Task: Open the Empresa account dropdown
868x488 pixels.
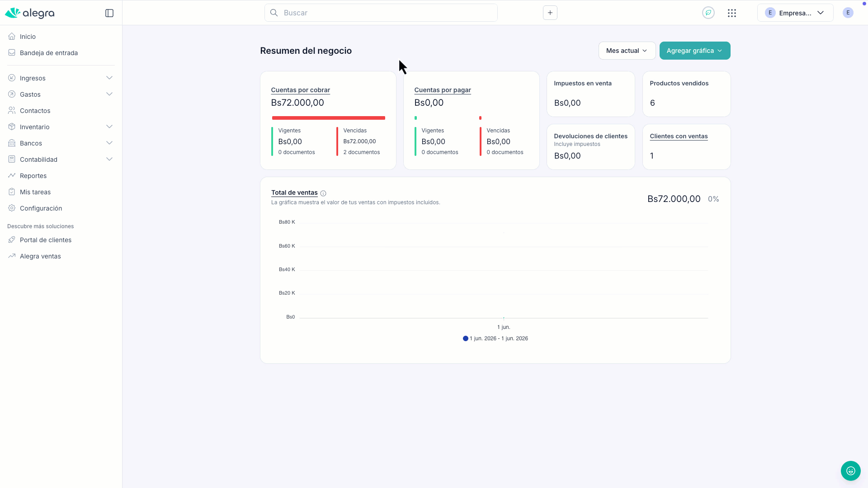Action: coord(795,13)
